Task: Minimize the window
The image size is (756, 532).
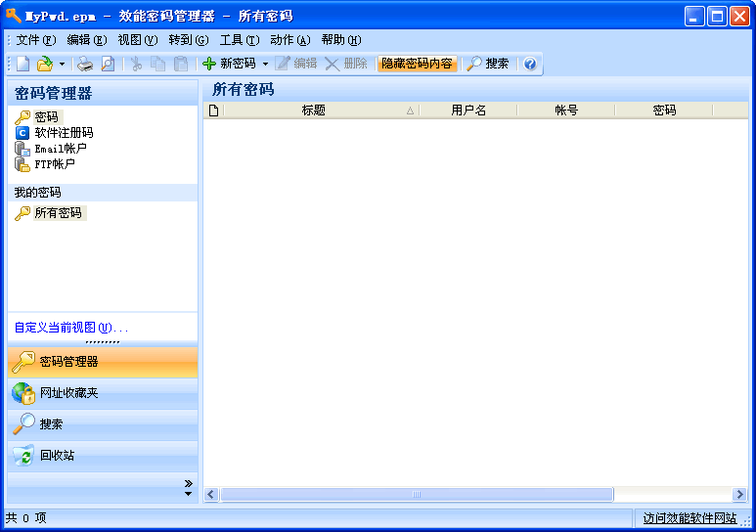Action: tap(694, 17)
